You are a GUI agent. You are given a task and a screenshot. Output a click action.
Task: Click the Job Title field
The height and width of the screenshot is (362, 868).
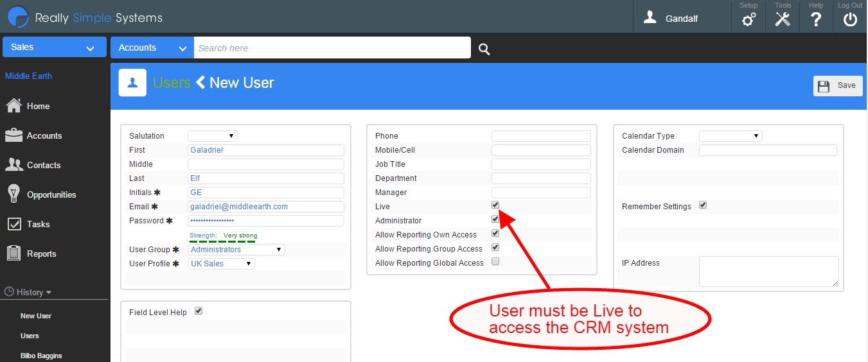click(541, 164)
